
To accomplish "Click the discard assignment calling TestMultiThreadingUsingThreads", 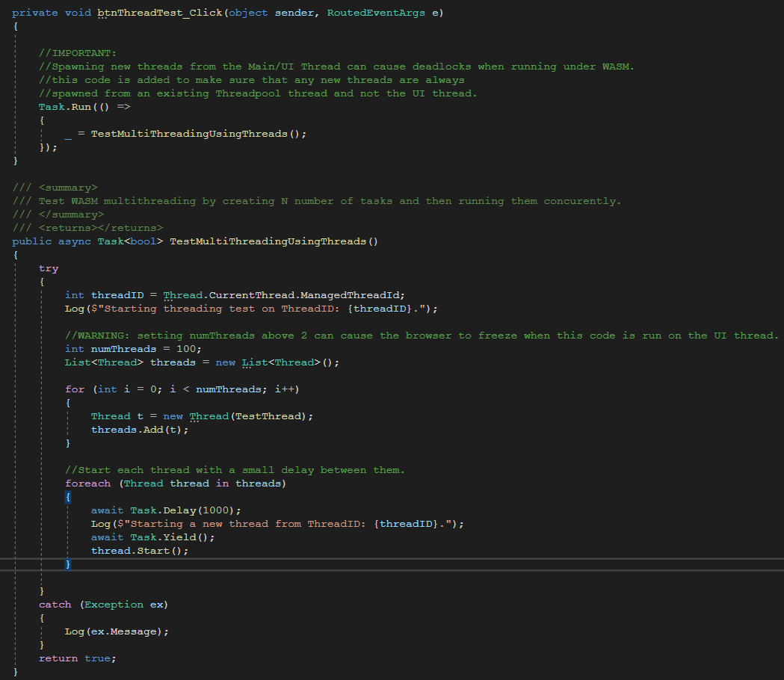I will coord(185,134).
